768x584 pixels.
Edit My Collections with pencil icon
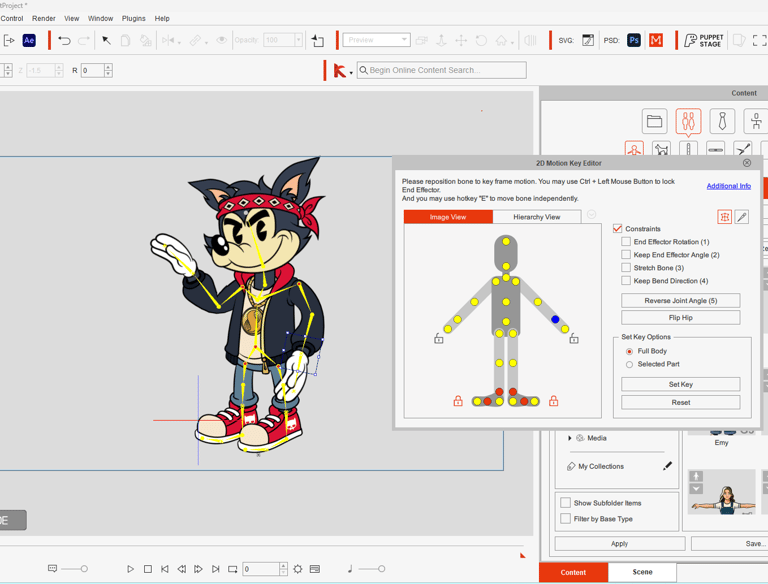[667, 466]
